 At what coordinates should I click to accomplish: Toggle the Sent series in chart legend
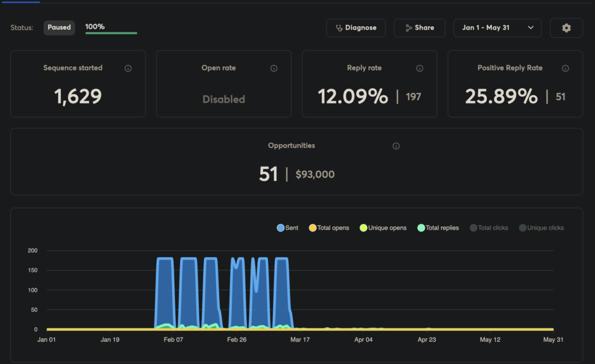point(288,228)
